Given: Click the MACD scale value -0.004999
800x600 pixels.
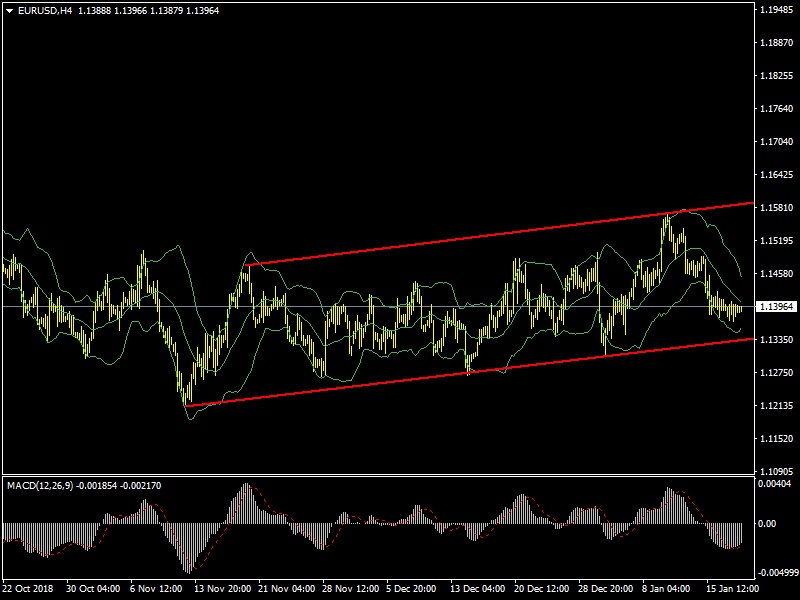Looking at the screenshot, I should point(778,573).
